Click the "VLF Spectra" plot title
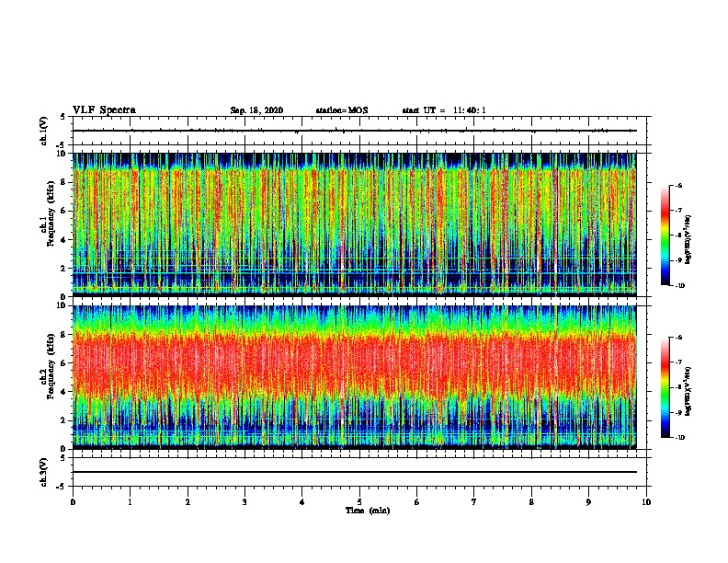The image size is (728, 563). [x=104, y=110]
